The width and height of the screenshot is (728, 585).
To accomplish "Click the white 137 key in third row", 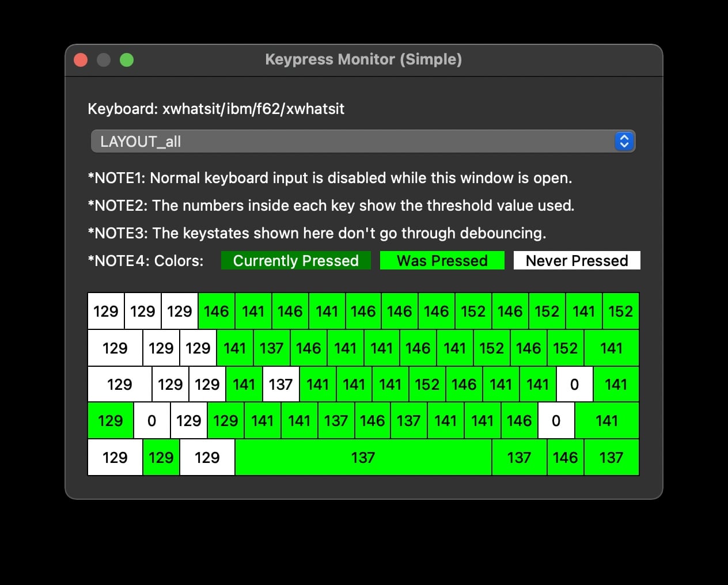I will click(280, 385).
